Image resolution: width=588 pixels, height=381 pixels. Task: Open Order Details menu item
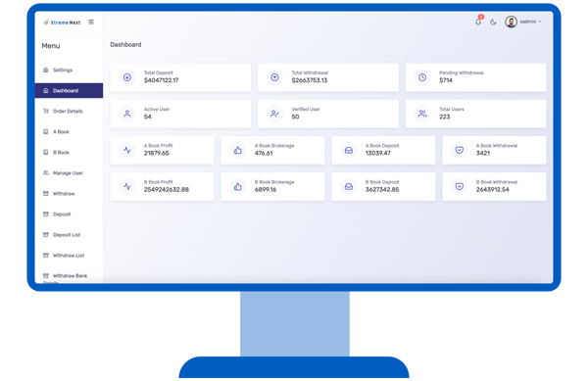[69, 112]
